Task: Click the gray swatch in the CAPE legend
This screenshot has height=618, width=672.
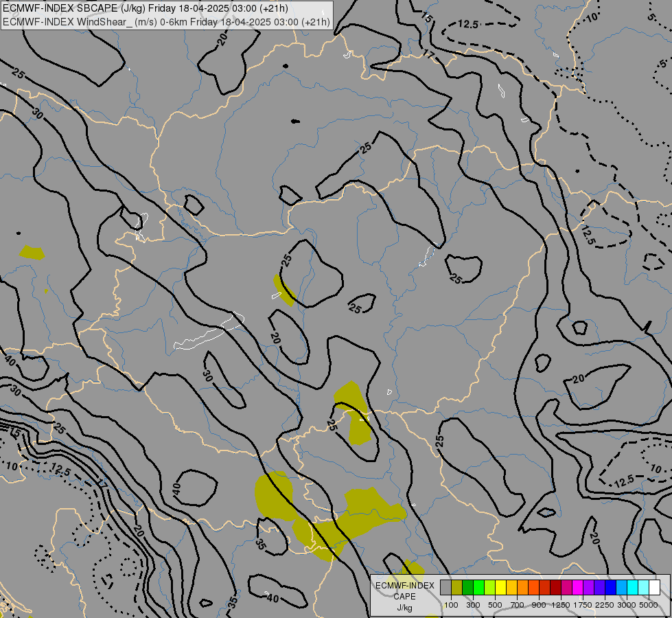Action: (445, 587)
